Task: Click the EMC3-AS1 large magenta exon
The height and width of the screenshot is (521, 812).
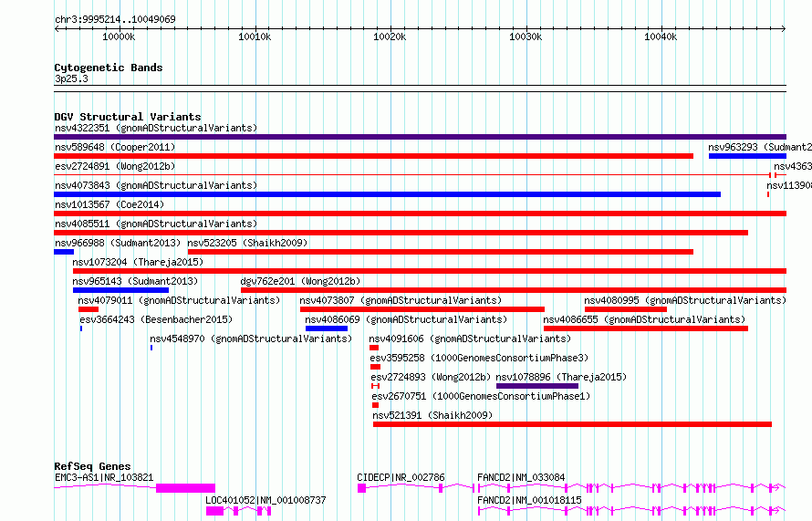Action: tap(185, 488)
